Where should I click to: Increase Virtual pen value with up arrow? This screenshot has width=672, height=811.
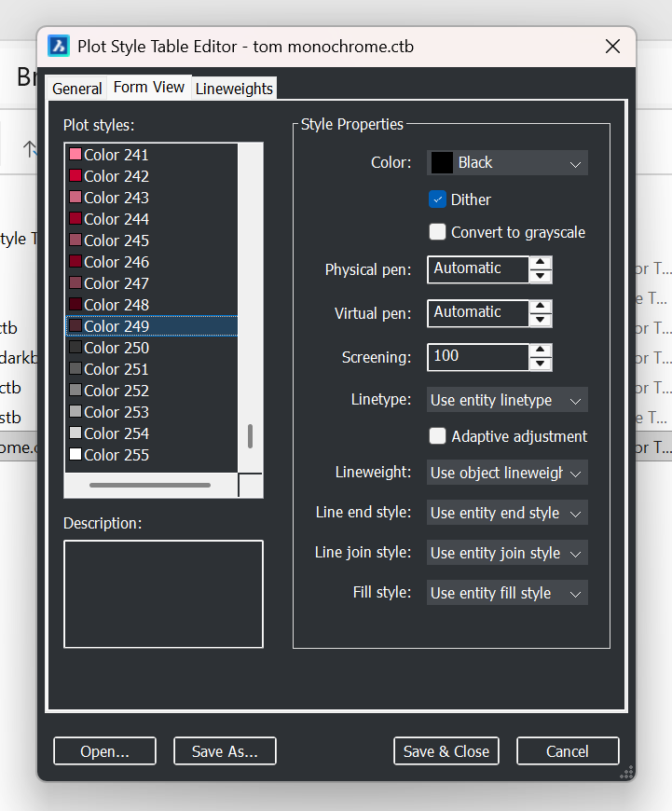tap(541, 307)
